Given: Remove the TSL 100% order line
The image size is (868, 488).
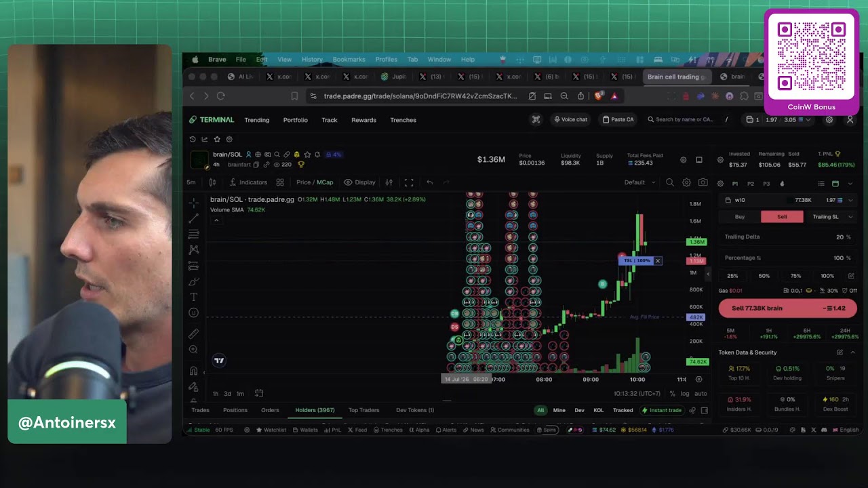Looking at the screenshot, I should point(657,261).
